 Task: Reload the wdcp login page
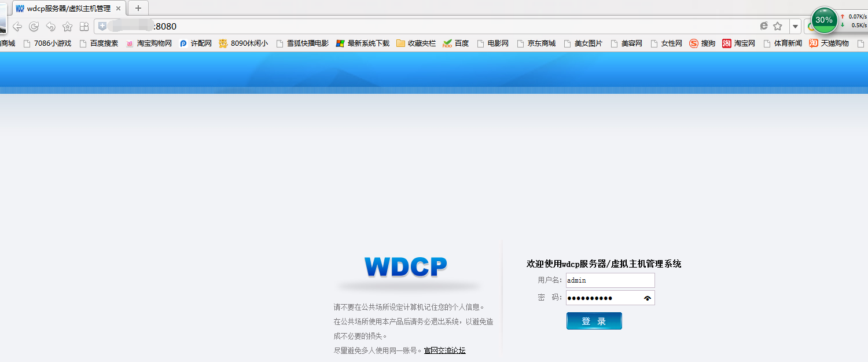(x=33, y=26)
